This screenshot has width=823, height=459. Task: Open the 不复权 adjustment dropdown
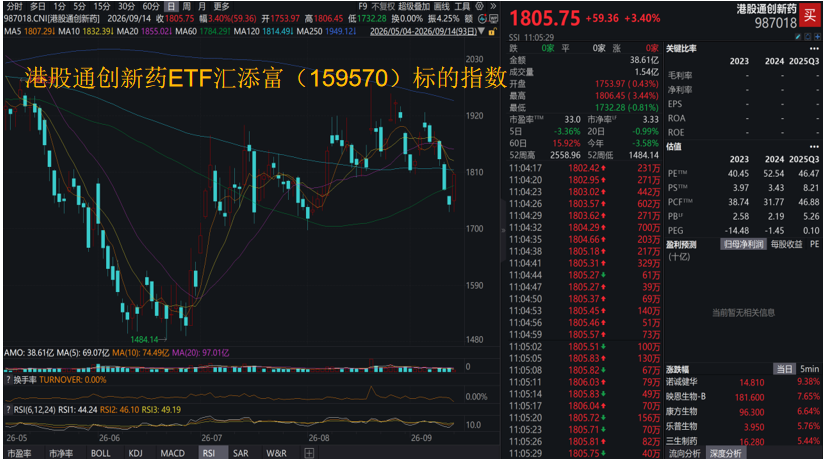tap(383, 6)
